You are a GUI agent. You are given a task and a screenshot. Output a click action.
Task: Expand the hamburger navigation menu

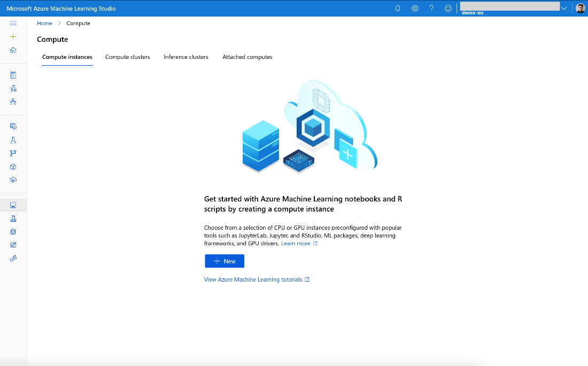(x=13, y=24)
